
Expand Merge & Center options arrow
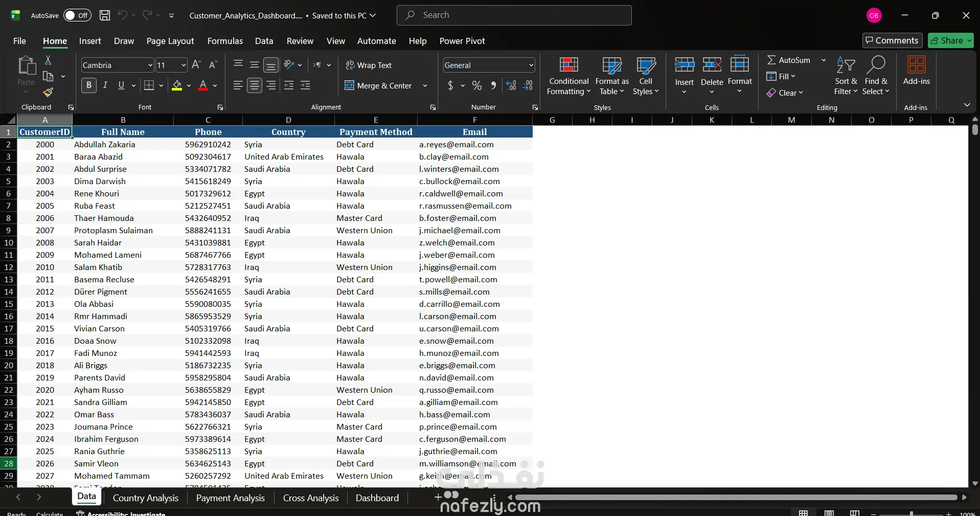point(425,86)
